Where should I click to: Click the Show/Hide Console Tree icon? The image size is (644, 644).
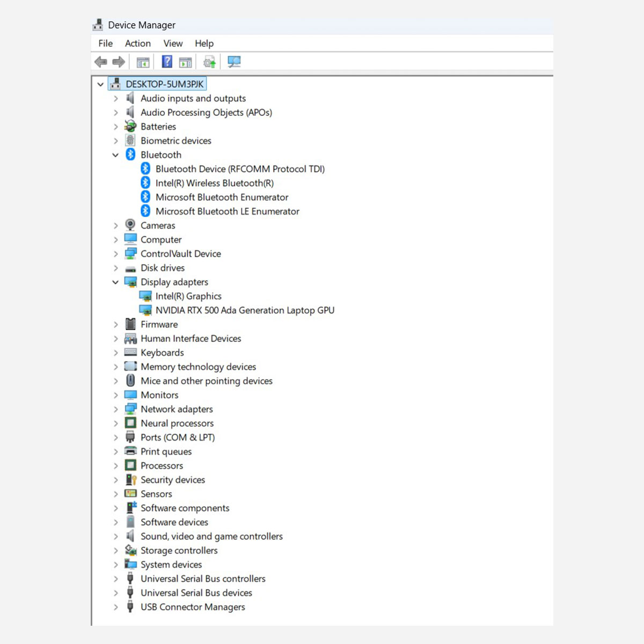pyautogui.click(x=143, y=62)
